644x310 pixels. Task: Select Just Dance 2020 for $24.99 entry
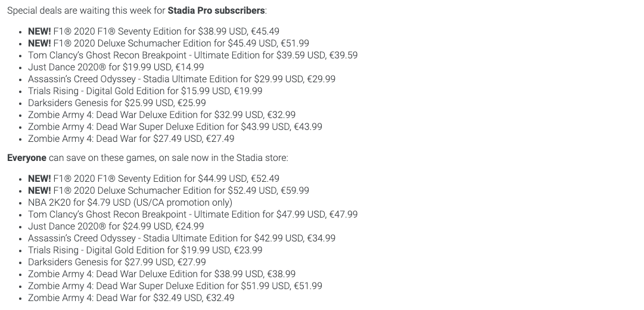tap(116, 226)
